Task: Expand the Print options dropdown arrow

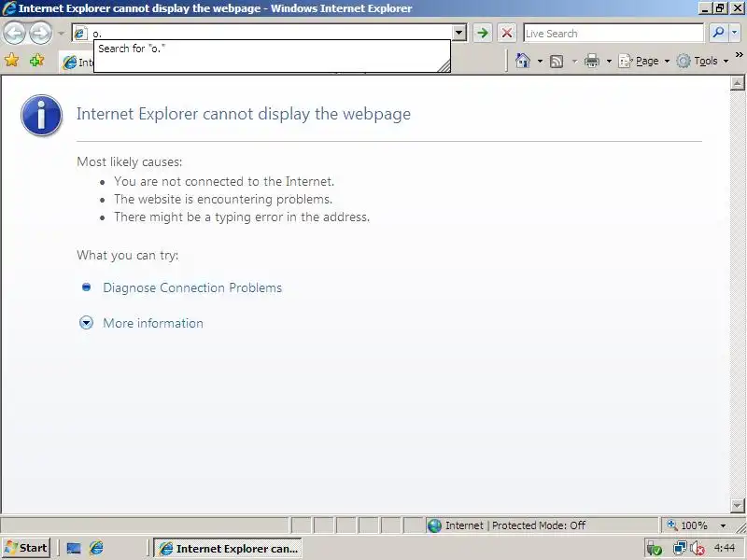Action: point(609,61)
